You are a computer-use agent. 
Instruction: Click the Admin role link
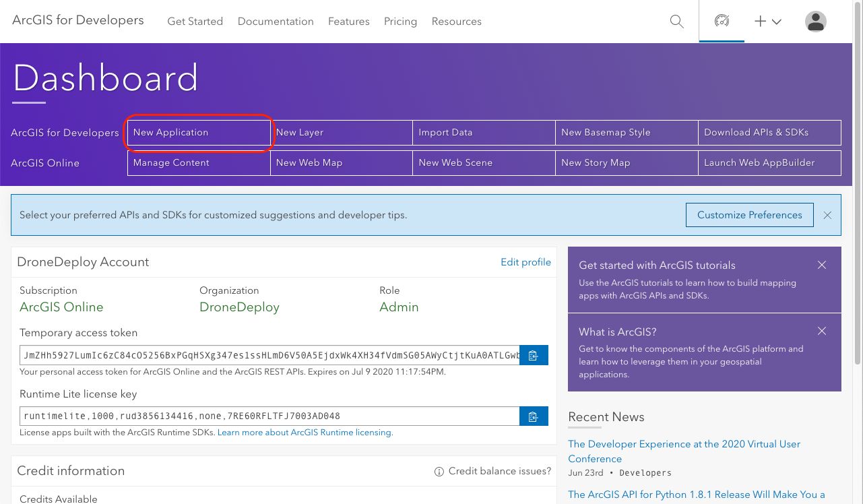point(399,307)
